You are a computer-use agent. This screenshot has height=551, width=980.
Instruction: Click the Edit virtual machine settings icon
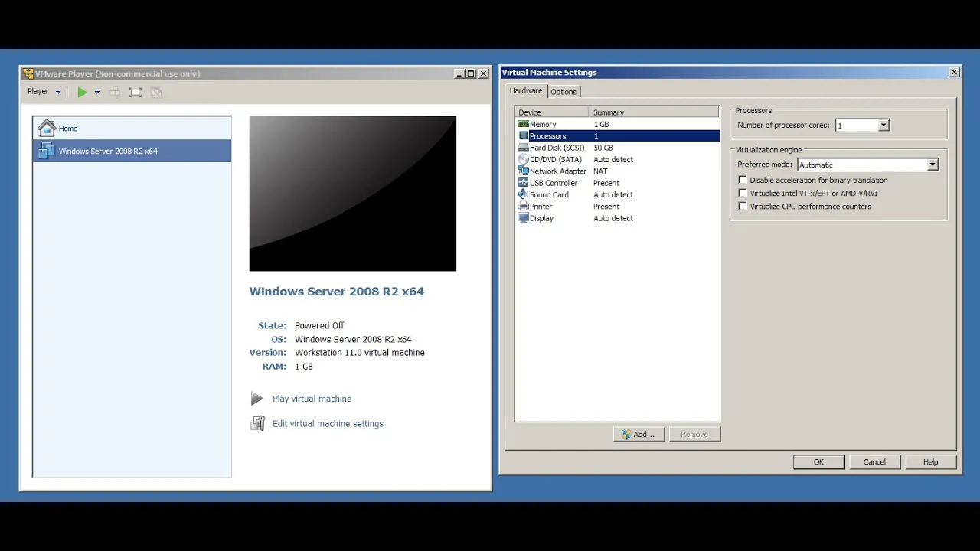[x=257, y=423]
